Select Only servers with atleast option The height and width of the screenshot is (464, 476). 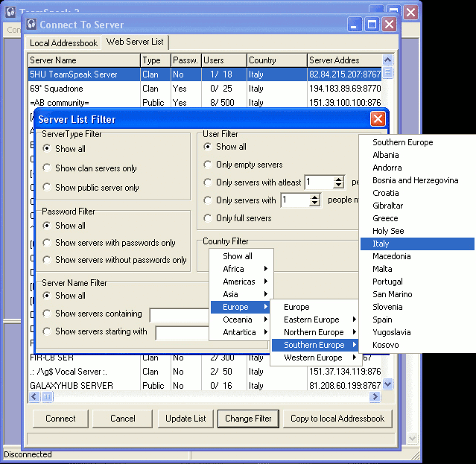point(253,182)
